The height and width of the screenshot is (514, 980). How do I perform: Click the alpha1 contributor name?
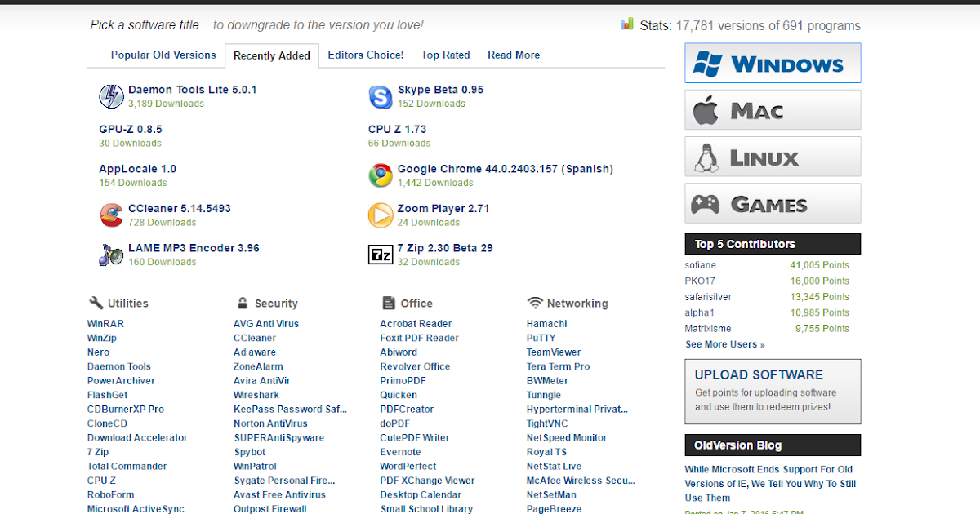700,312
